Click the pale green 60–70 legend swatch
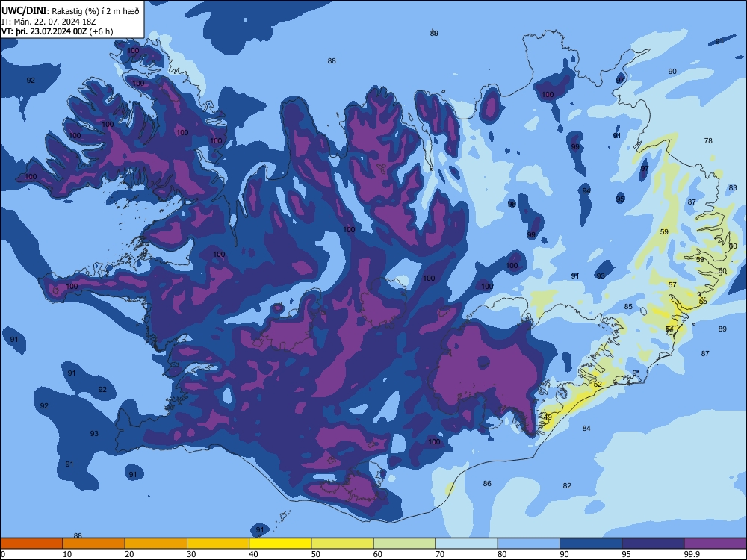The width and height of the screenshot is (747, 560). [x=404, y=544]
